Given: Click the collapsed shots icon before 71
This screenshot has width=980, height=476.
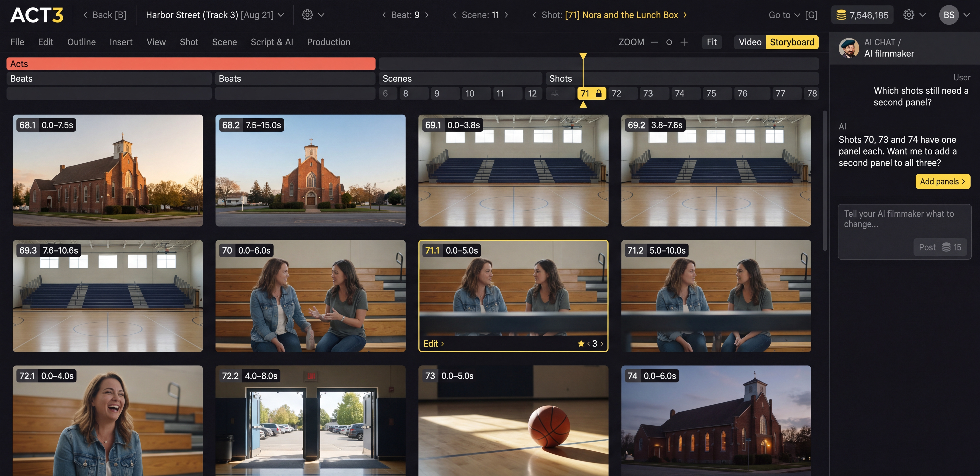Looking at the screenshot, I should pyautogui.click(x=555, y=93).
